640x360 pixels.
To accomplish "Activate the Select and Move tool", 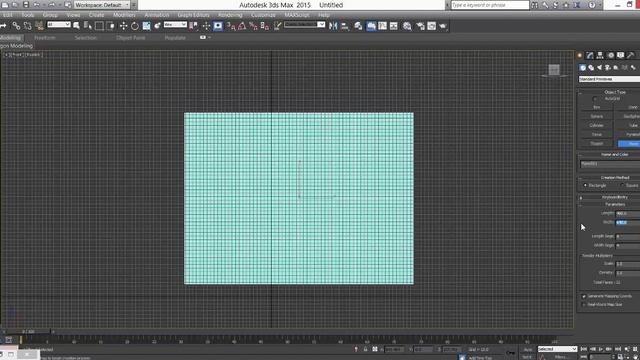I will pyautogui.click(x=123, y=26).
